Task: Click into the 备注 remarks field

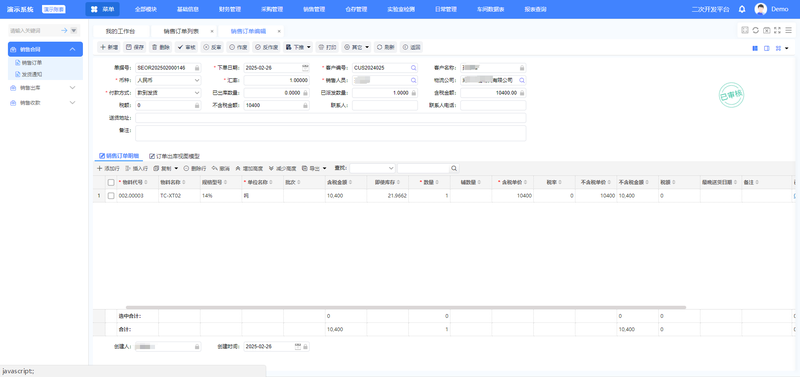Action: click(x=331, y=133)
